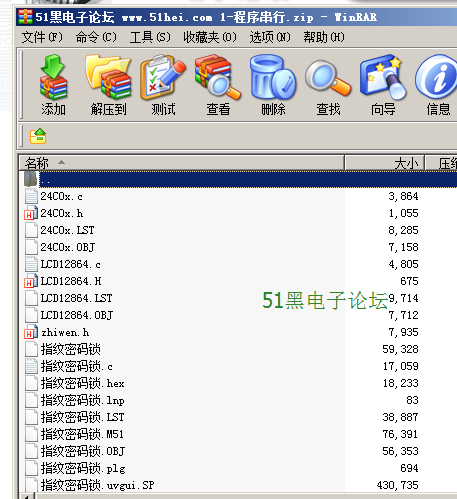Run the 测试 (Test) archive tool
This screenshot has height=499, width=457.
coord(163,85)
